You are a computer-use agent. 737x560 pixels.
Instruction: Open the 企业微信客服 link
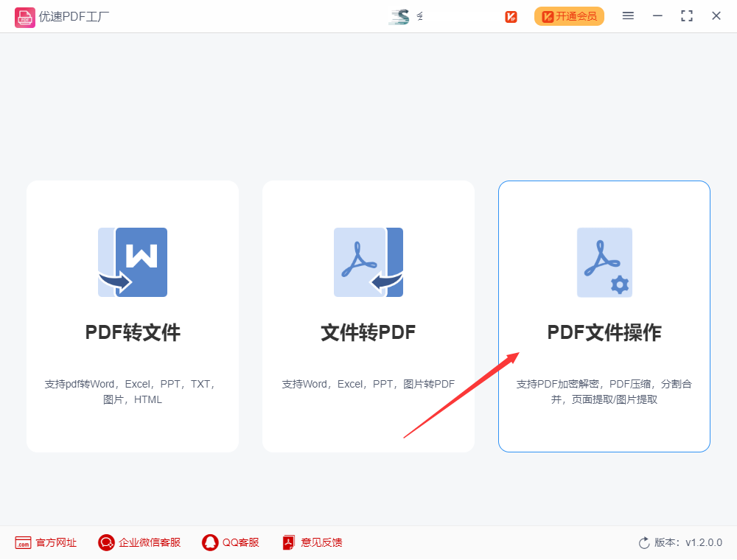point(150,542)
